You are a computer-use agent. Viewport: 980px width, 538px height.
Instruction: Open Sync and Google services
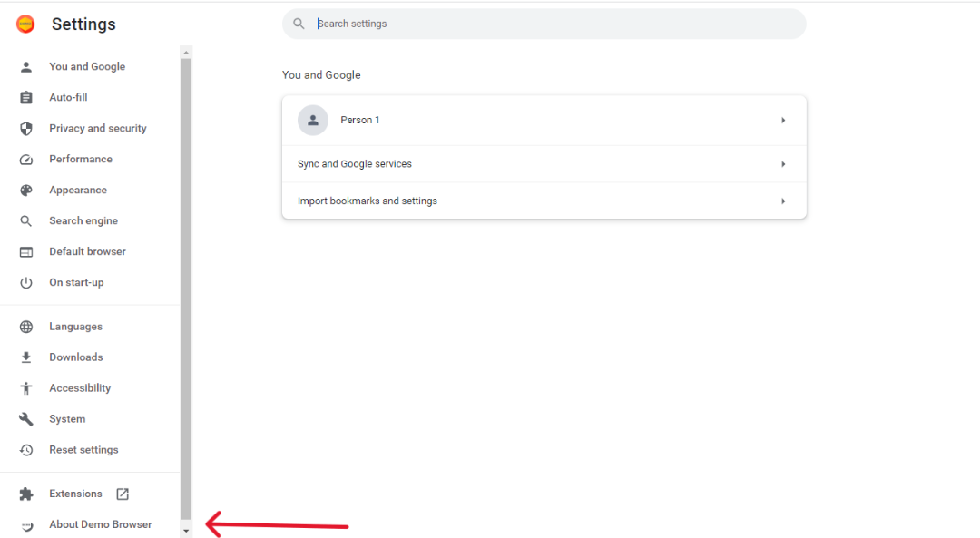pyautogui.click(x=544, y=164)
